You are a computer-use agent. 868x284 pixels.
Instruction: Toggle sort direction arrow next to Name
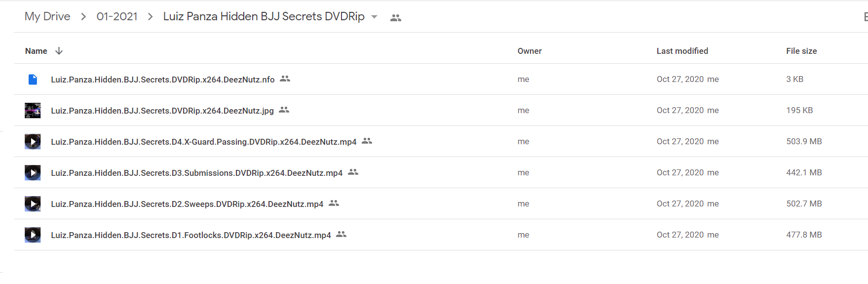[x=59, y=51]
